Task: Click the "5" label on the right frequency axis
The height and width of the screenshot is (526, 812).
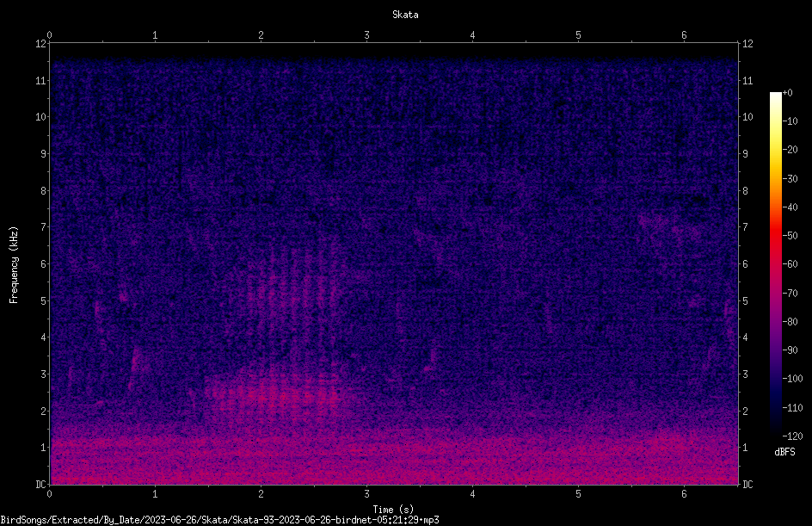Action: click(745, 301)
